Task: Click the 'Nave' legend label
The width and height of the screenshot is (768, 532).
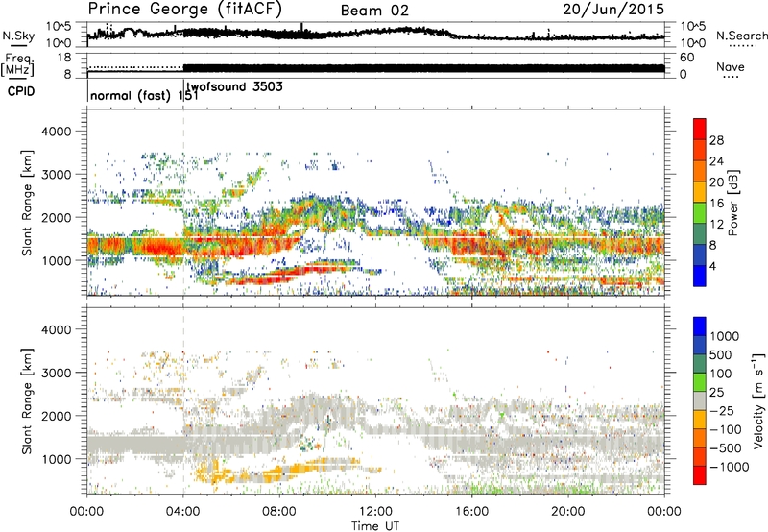Action: click(731, 66)
